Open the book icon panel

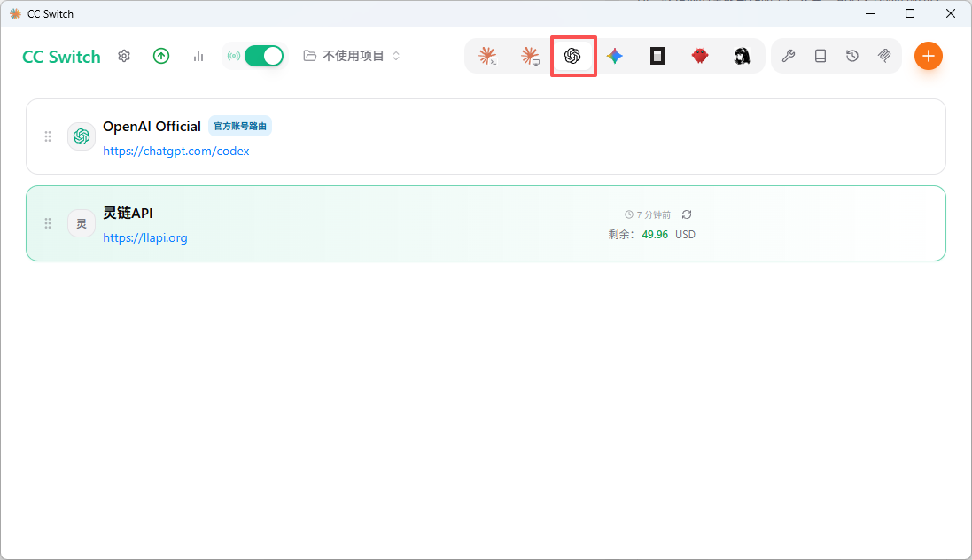820,56
